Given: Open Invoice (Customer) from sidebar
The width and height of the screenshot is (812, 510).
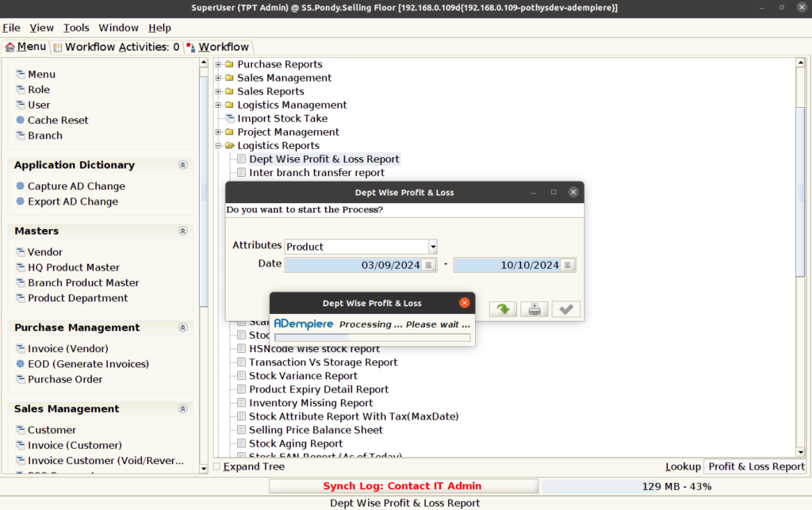Looking at the screenshot, I should (x=75, y=445).
